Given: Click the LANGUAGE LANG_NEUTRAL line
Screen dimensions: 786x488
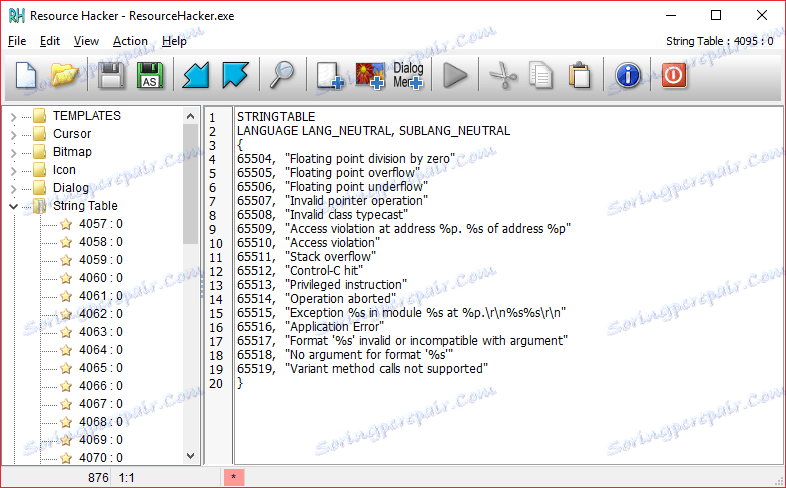Looking at the screenshot, I should coord(373,131).
